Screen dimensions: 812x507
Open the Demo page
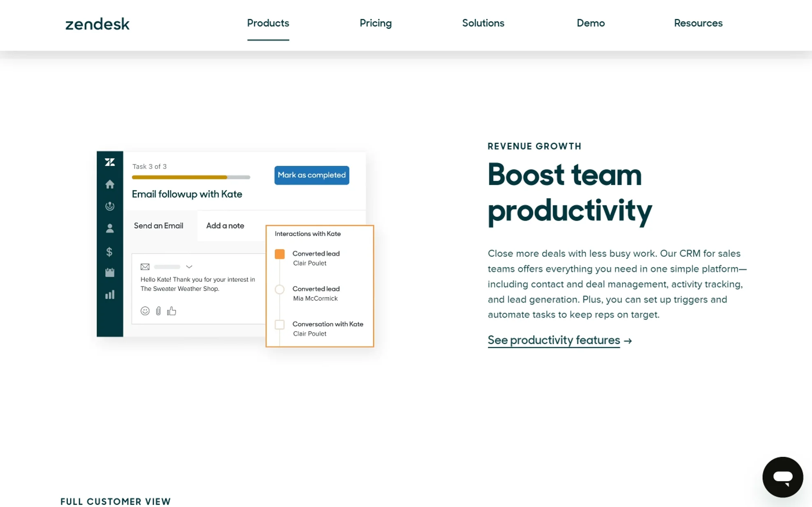pos(590,23)
